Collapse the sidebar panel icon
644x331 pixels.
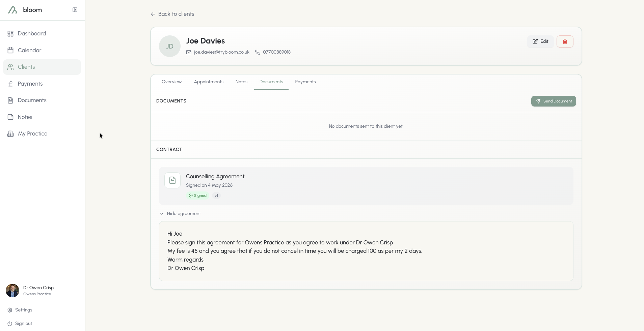pos(75,10)
